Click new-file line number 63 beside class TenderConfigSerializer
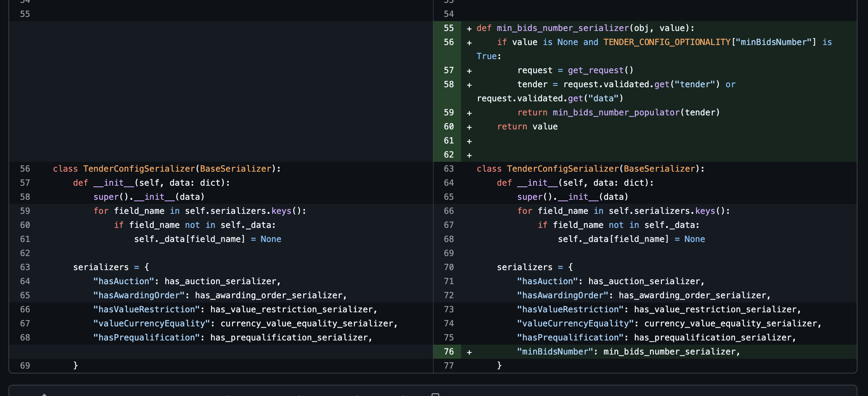Image resolution: width=868 pixels, height=396 pixels. point(449,169)
